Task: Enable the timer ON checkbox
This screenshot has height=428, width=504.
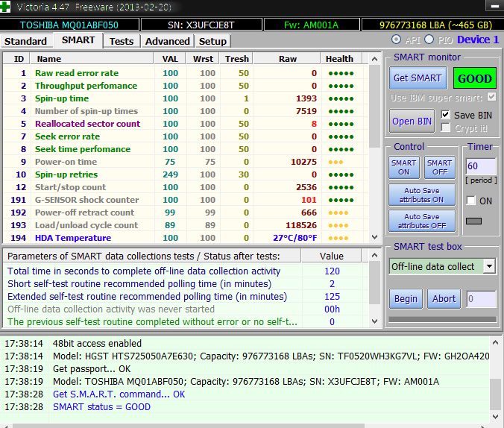Action: (x=471, y=201)
